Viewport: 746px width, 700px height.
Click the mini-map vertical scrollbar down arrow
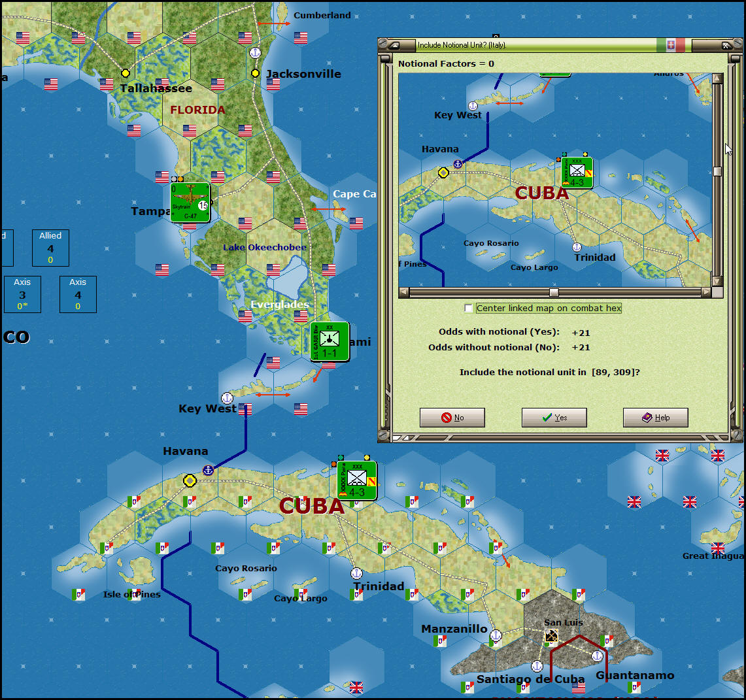click(717, 281)
